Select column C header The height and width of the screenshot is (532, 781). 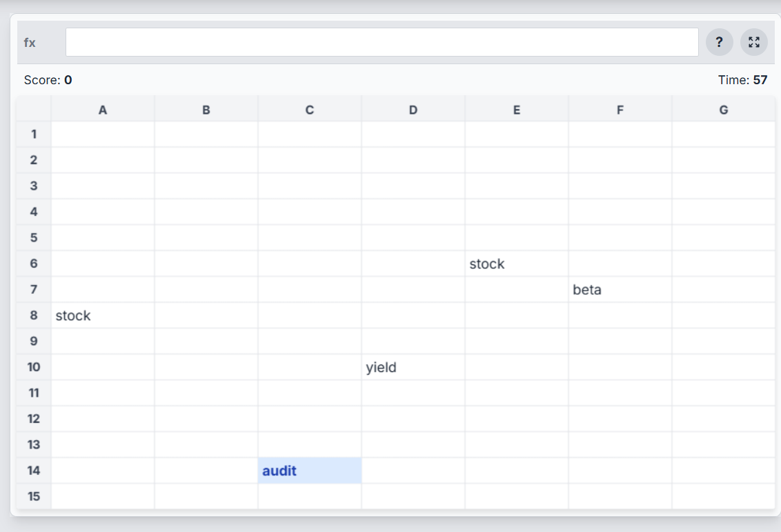pyautogui.click(x=310, y=110)
